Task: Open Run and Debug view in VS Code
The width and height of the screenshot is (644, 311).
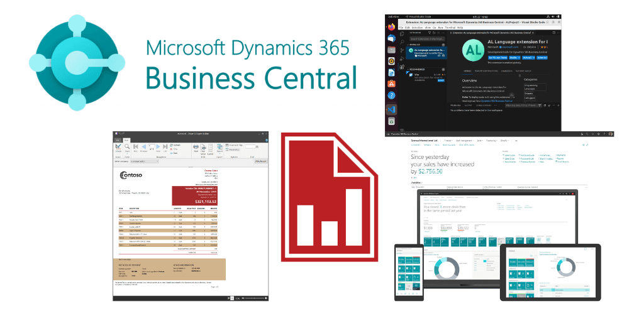Action: (x=402, y=58)
